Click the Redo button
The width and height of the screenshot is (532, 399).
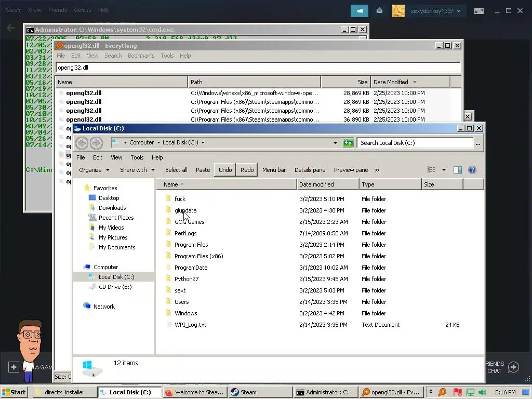[247, 170]
